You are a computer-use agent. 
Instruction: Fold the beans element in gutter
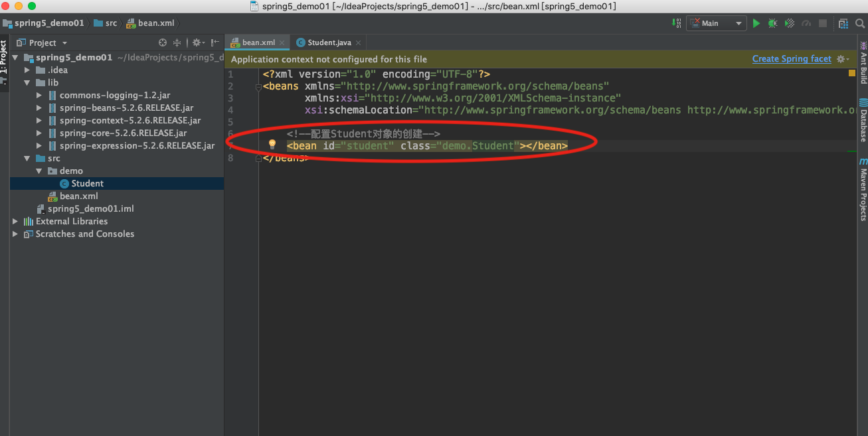(x=259, y=86)
